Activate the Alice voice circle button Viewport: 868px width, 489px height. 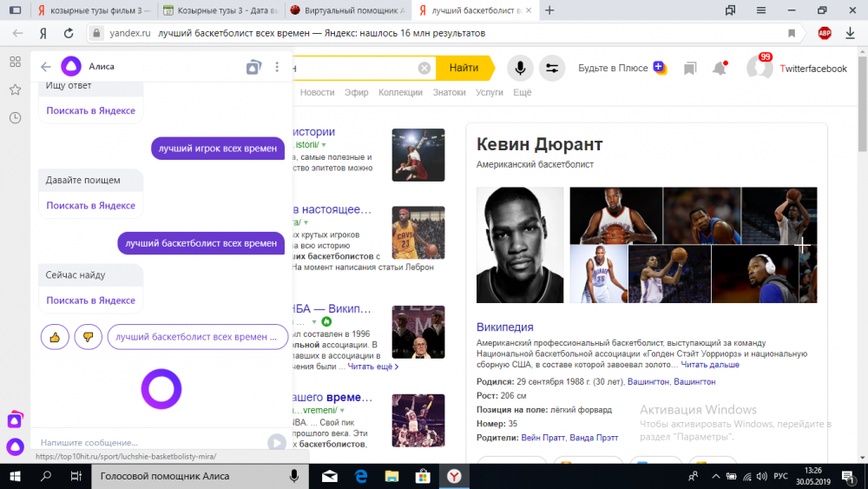pos(161,389)
